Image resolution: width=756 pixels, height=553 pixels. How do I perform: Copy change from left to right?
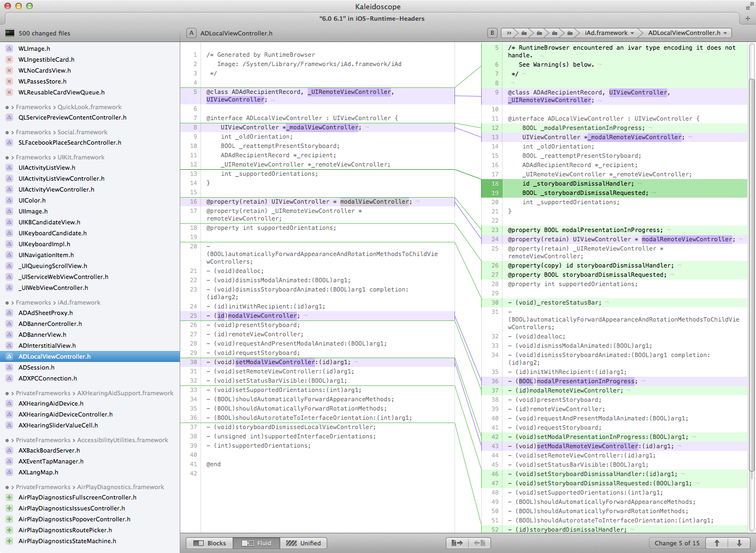tap(457, 543)
